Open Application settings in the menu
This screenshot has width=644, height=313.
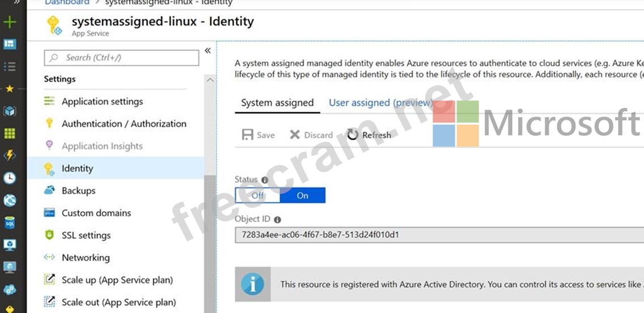102,101
